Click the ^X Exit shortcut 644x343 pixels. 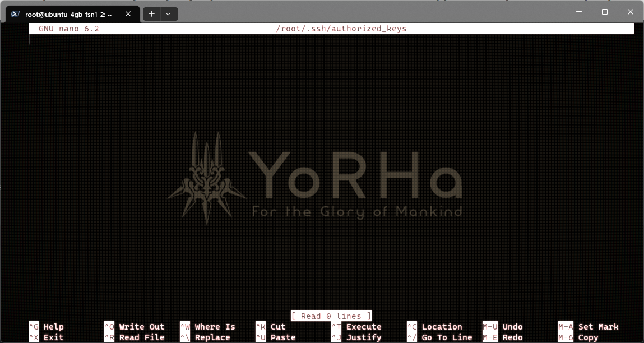tap(47, 337)
